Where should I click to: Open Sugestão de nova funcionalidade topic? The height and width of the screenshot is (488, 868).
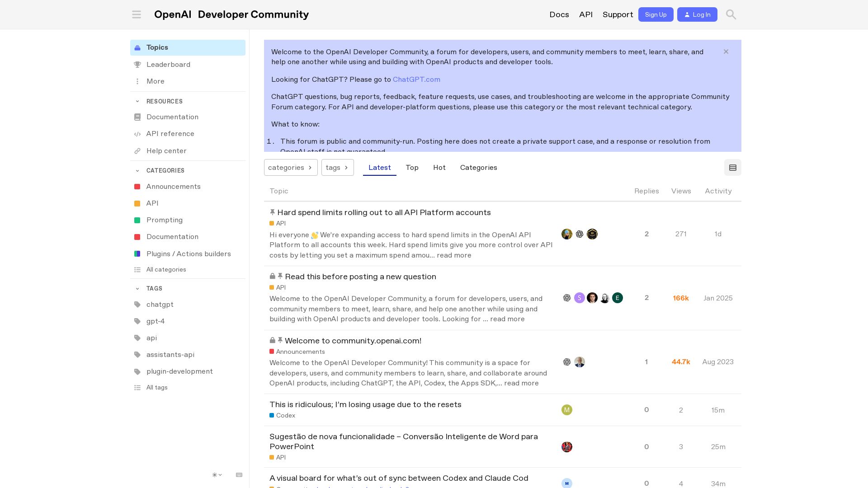[404, 441]
